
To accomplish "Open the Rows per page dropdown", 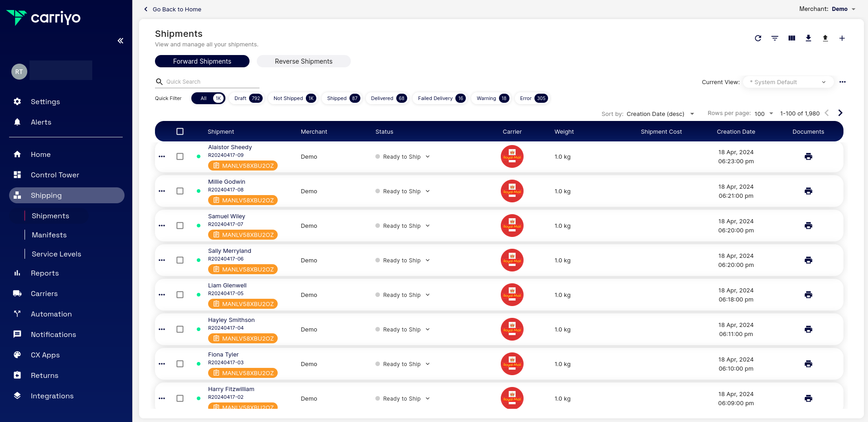I will [x=763, y=114].
